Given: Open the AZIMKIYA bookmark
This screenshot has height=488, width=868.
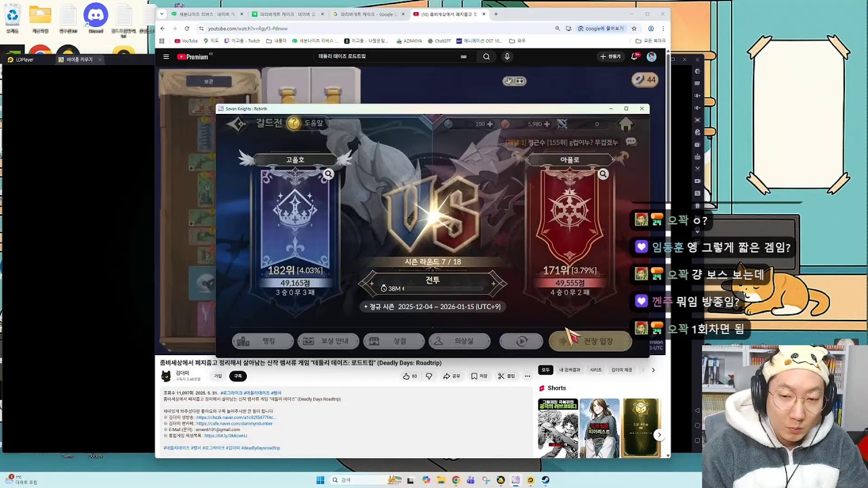Looking at the screenshot, I should (409, 41).
